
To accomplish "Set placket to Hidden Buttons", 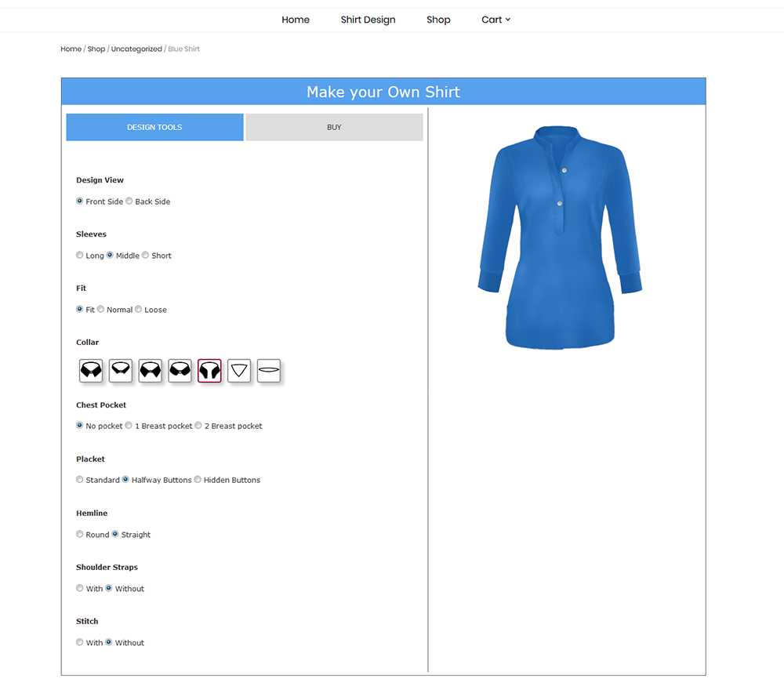I will (198, 480).
